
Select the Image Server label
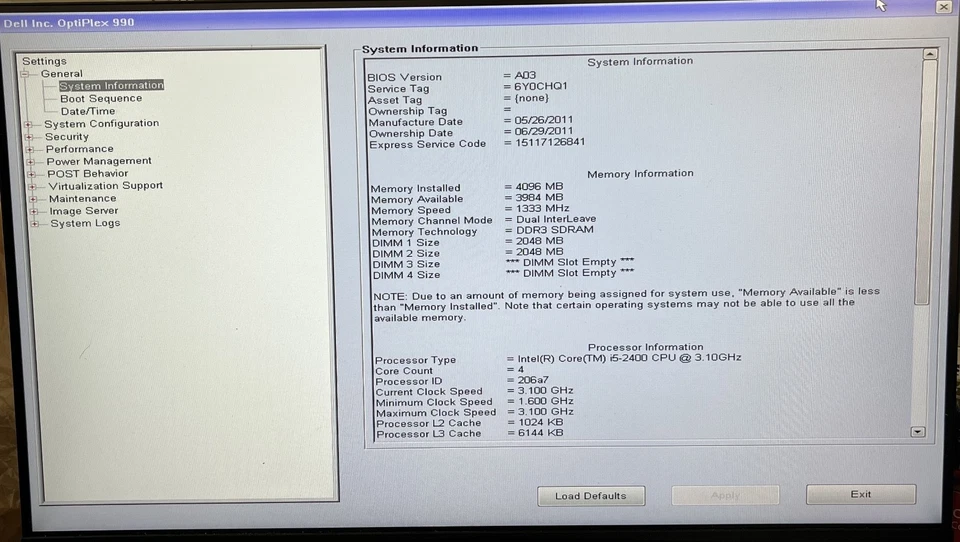pyautogui.click(x=84, y=211)
